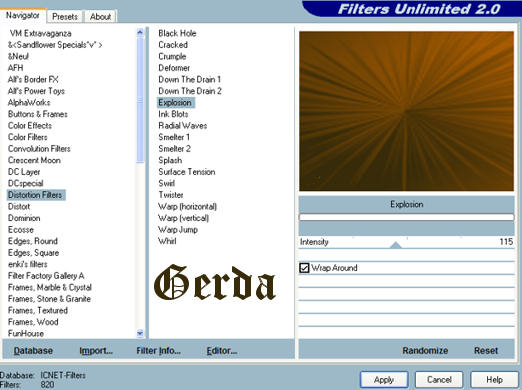The height and width of the screenshot is (390, 522).
Task: Switch to the Presets tab
Action: pyautogui.click(x=65, y=16)
